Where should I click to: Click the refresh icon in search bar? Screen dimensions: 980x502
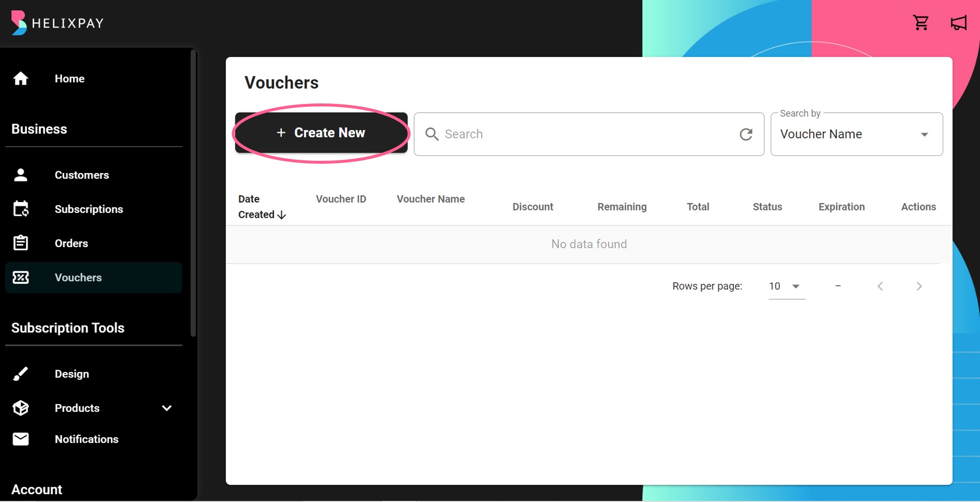pyautogui.click(x=746, y=134)
